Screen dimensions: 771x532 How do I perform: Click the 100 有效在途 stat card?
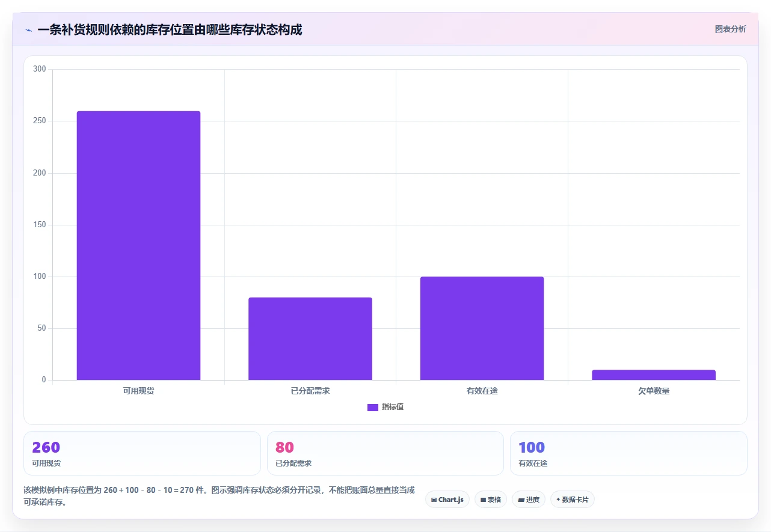point(628,453)
